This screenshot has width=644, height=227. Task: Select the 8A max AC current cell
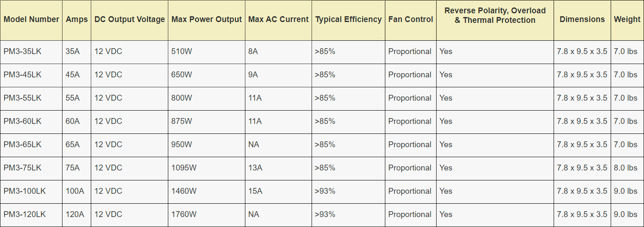click(253, 52)
